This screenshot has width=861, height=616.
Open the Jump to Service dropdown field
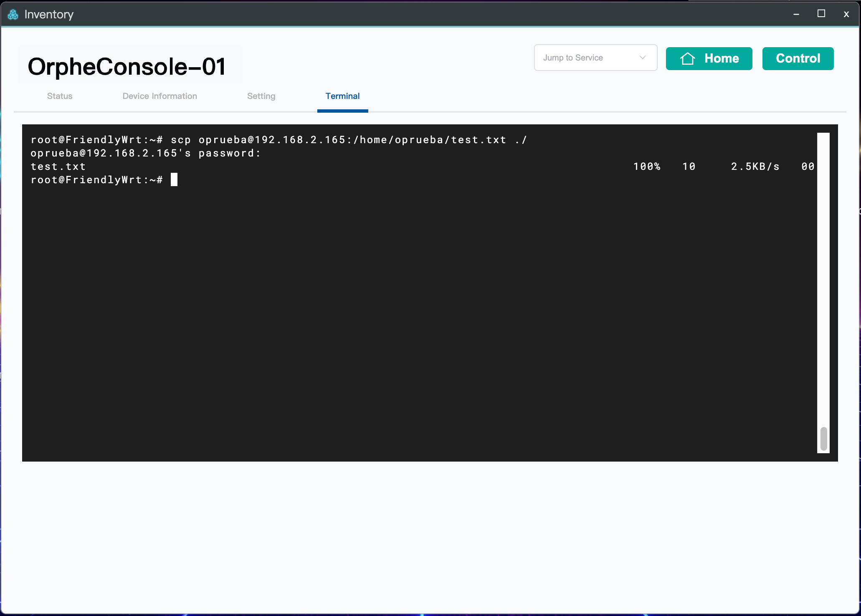[585, 58]
